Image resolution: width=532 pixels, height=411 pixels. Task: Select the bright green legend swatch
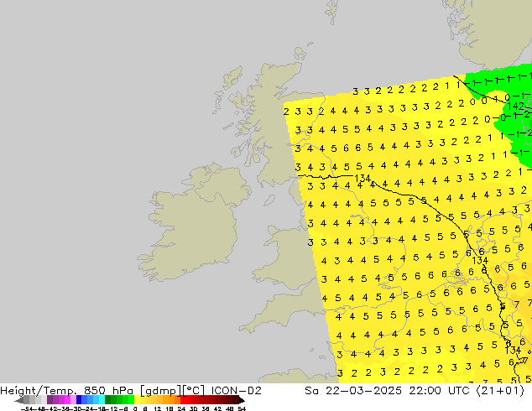131,400
